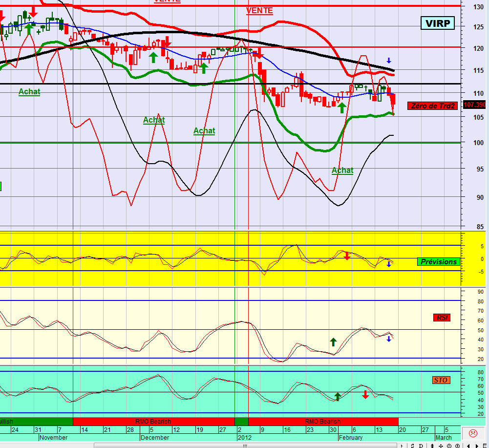
Task: Click the 24 date label on time axis
Action: tap(15, 429)
